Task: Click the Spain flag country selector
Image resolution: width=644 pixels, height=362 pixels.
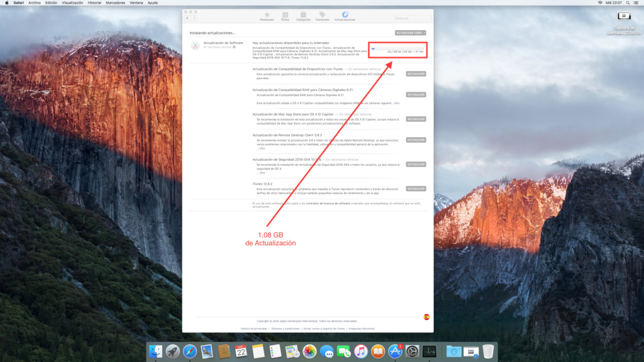Action: click(426, 317)
